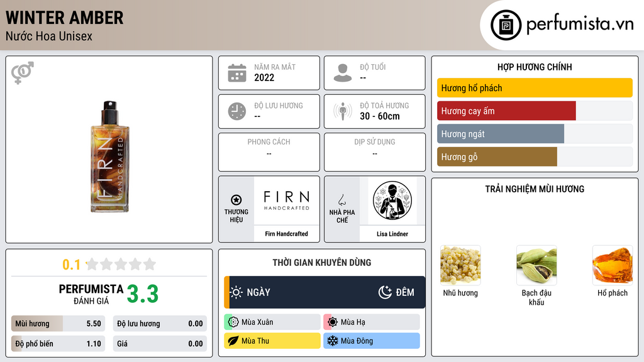Click the Hương cay ấm accord bar
644x362 pixels.
(x=535, y=111)
